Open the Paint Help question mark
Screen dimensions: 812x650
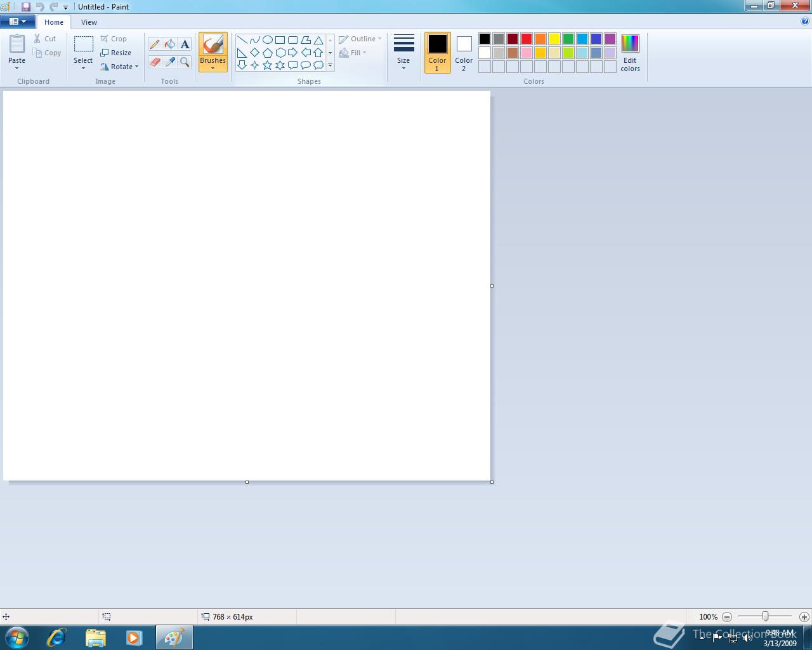coord(805,21)
